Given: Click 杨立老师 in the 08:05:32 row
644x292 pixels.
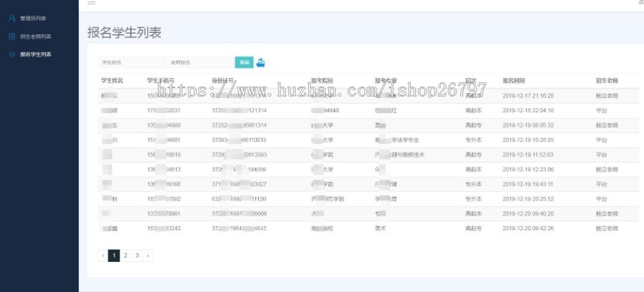Looking at the screenshot, I should click(x=607, y=125).
